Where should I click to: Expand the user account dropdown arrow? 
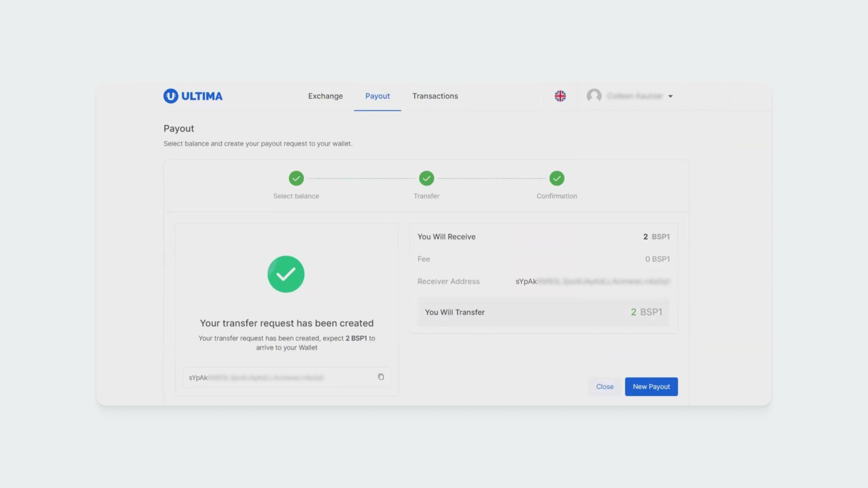click(x=670, y=96)
